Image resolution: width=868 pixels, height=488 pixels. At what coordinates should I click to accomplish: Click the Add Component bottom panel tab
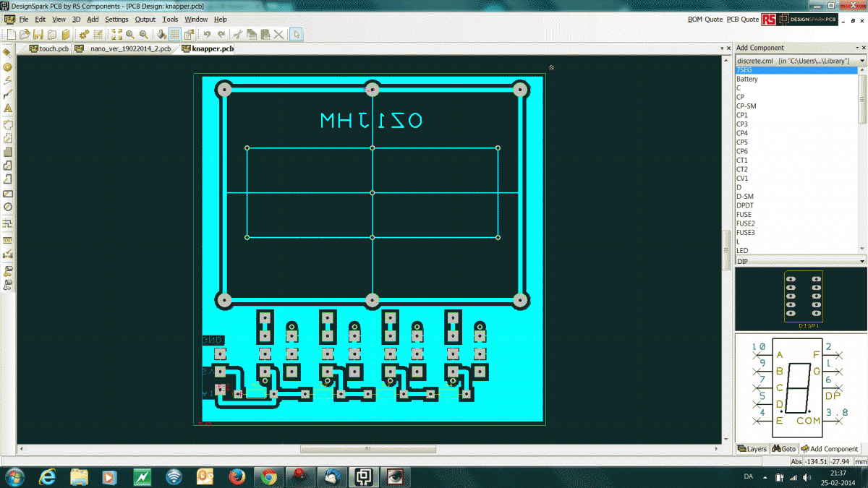coord(829,449)
